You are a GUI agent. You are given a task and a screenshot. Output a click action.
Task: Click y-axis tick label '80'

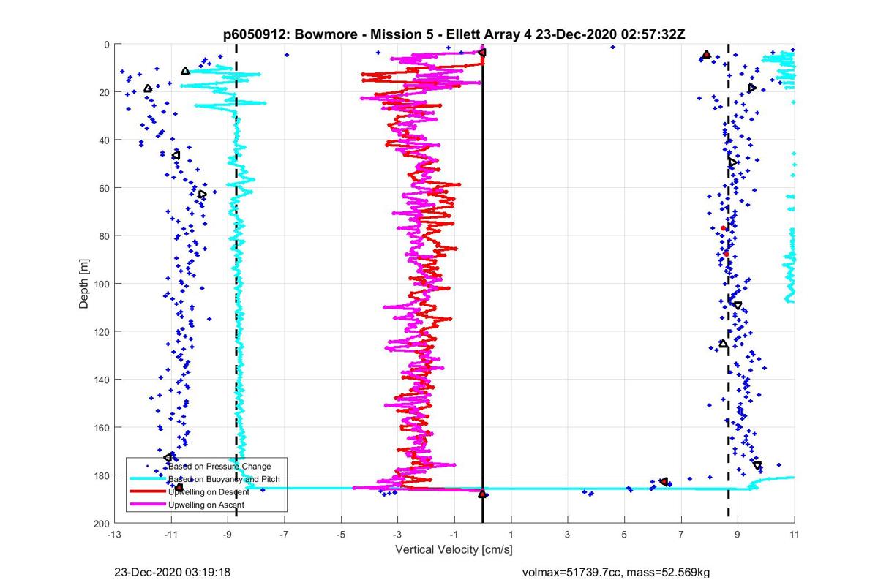tap(104, 235)
